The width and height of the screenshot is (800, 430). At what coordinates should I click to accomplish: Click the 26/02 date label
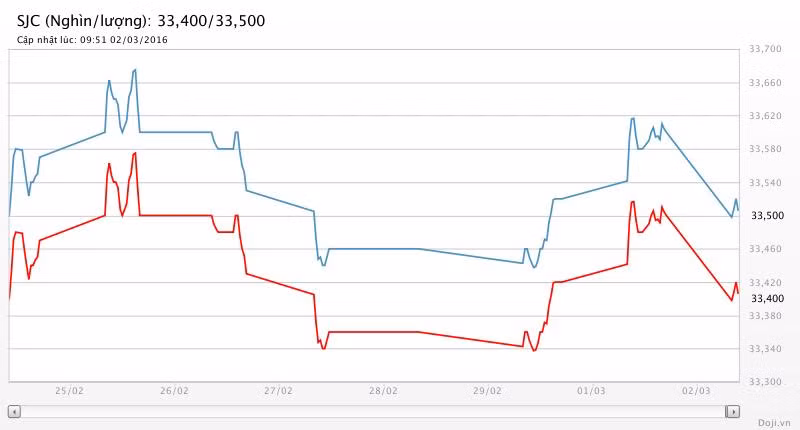(x=174, y=391)
